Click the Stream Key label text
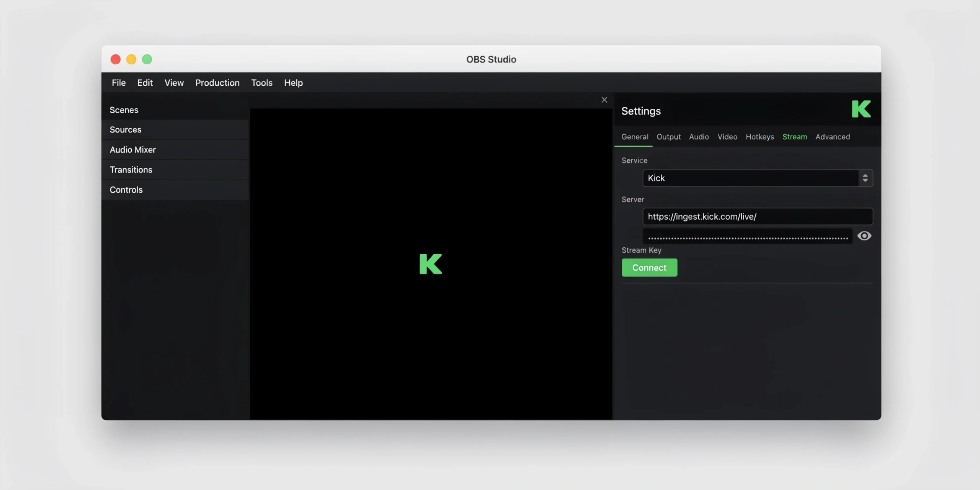The width and height of the screenshot is (980, 490). coord(642,250)
